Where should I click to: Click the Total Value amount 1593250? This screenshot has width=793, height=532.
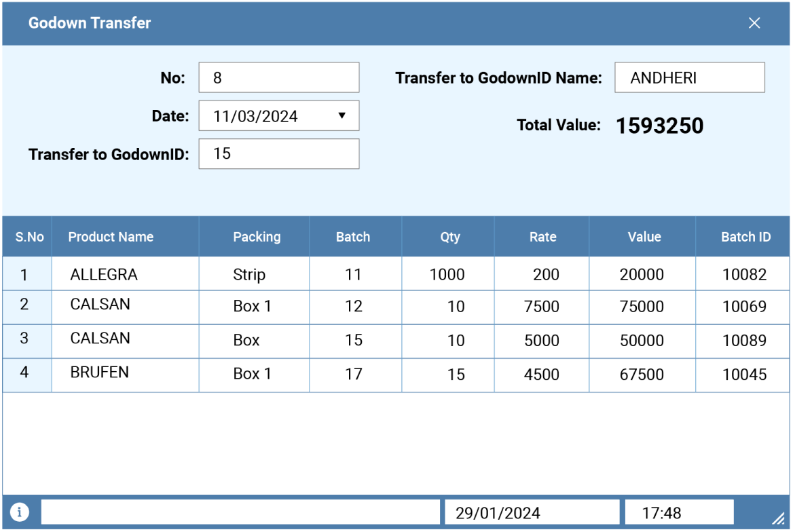coord(661,125)
